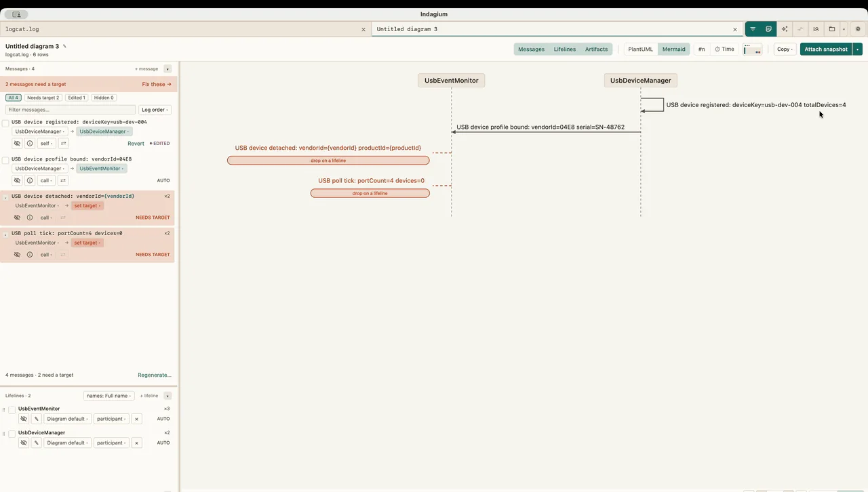Check the USB device profile bound message checkbox

5,161
